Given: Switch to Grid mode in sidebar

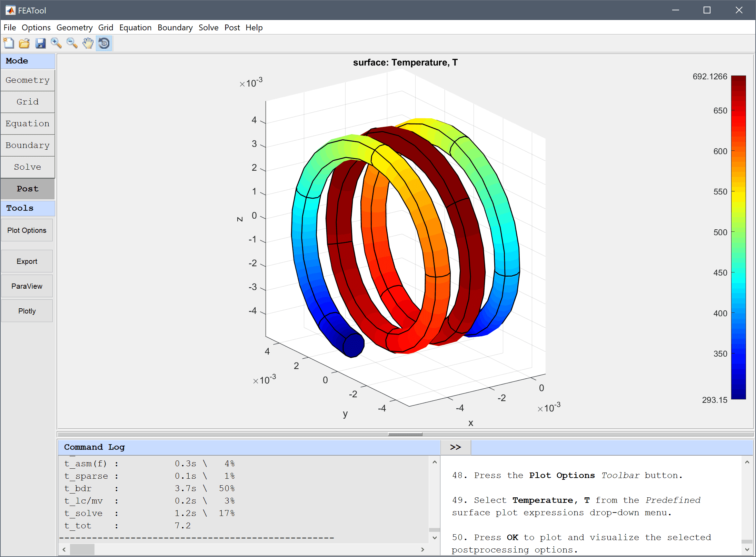Looking at the screenshot, I should 28,102.
